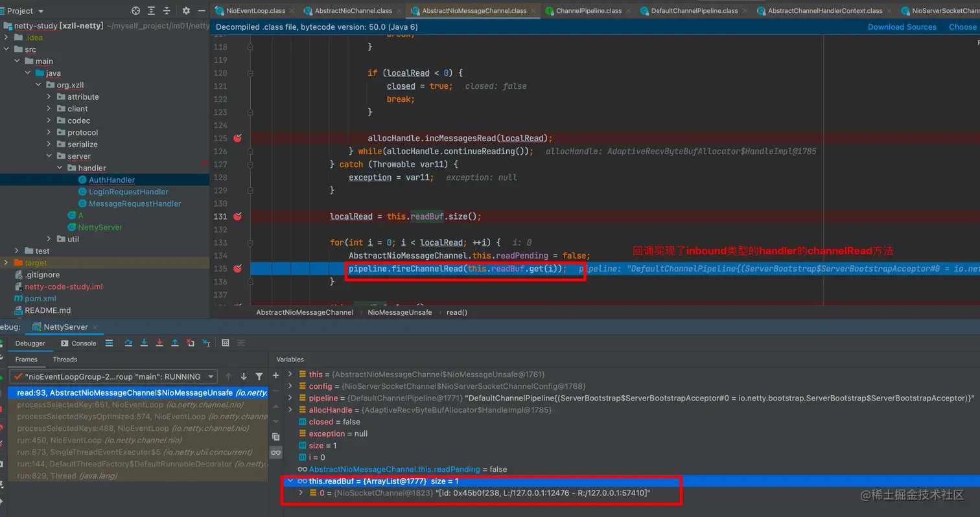
Task: Expand the allocHandle variable node
Action: click(x=290, y=410)
